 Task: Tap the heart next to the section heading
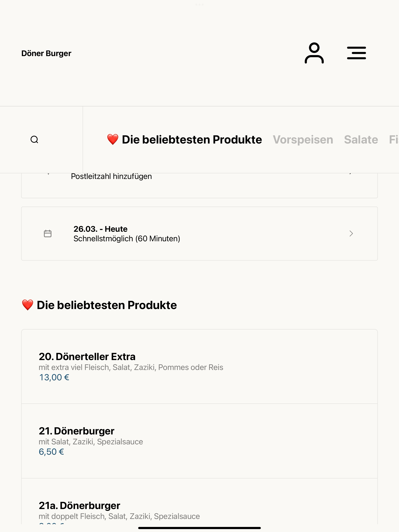tap(27, 305)
